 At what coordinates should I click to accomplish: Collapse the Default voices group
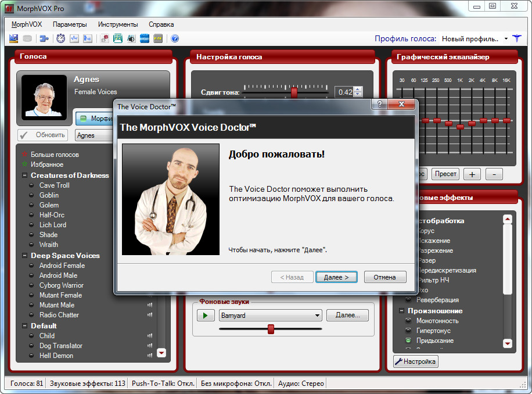(x=24, y=326)
